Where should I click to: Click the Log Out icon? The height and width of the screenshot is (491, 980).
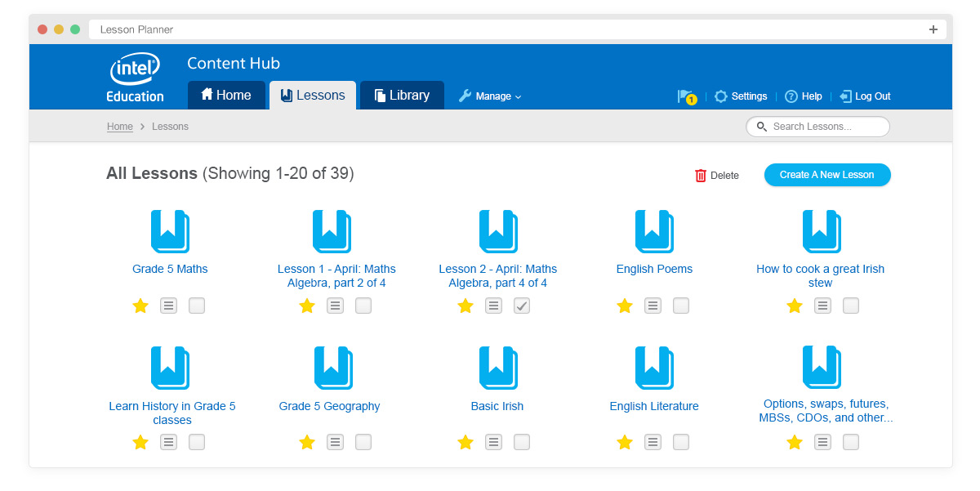pos(845,96)
